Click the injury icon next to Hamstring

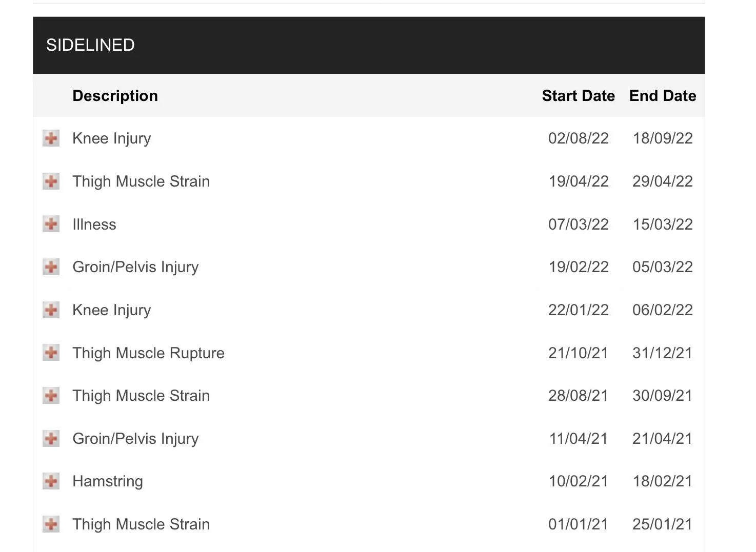pyautogui.click(x=51, y=481)
